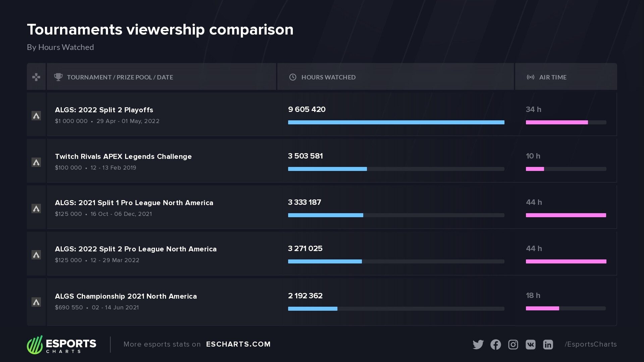Click Apex icon beside Twitch Rivals row
This screenshot has height=362, width=644.
(x=36, y=162)
